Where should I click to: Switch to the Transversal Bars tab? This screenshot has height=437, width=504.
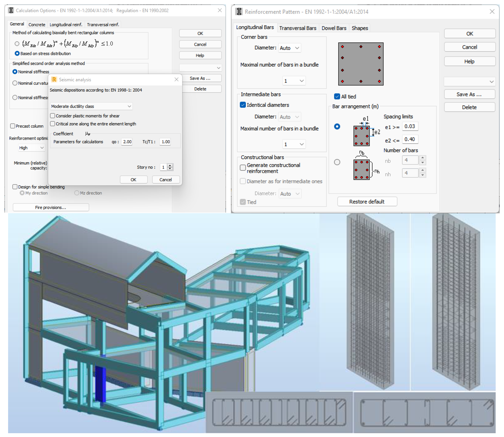[297, 28]
